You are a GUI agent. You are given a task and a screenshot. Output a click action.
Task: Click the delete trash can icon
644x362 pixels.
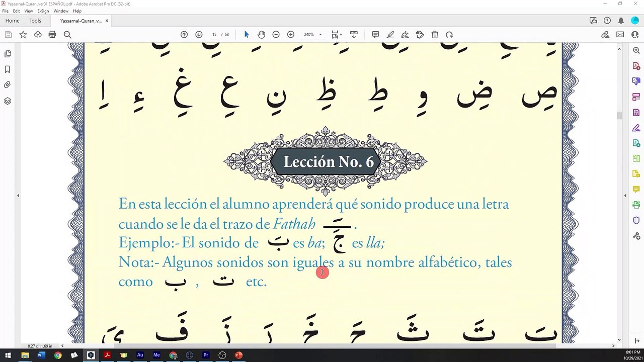pos(435,35)
